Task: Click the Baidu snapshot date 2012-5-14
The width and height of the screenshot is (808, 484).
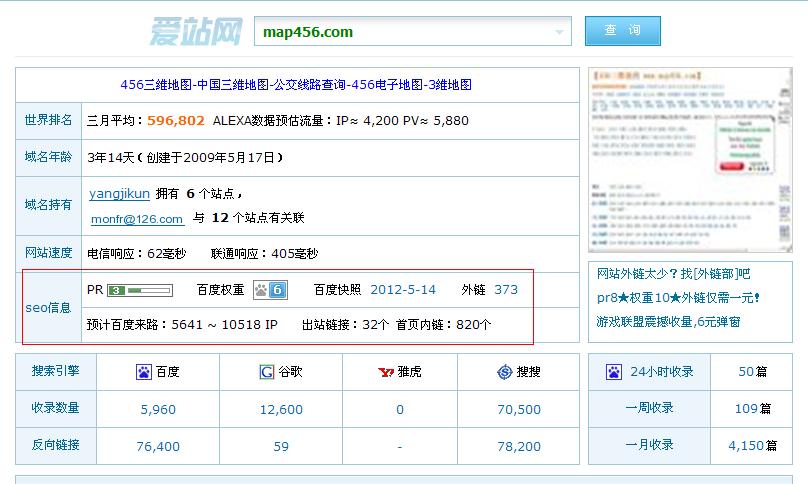Action: pos(403,290)
